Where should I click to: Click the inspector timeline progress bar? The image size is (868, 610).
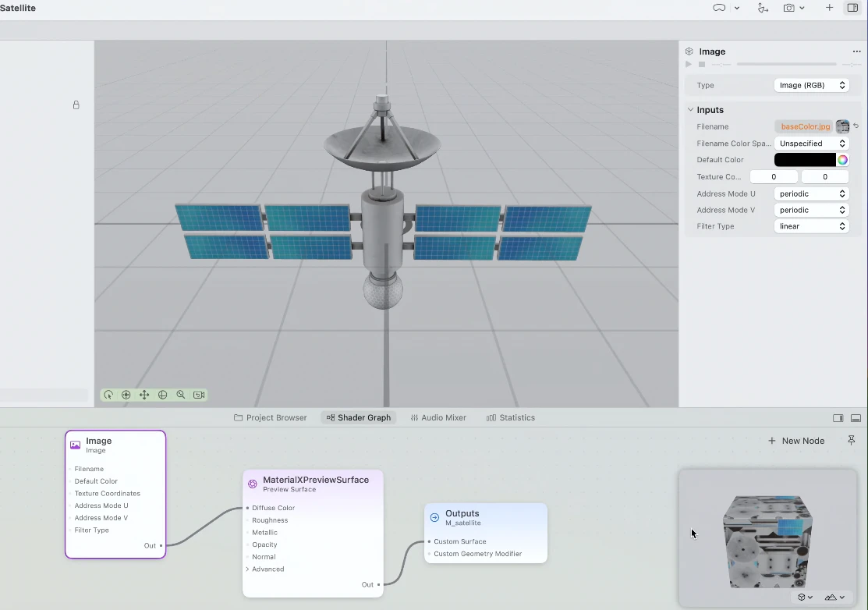[x=786, y=64]
